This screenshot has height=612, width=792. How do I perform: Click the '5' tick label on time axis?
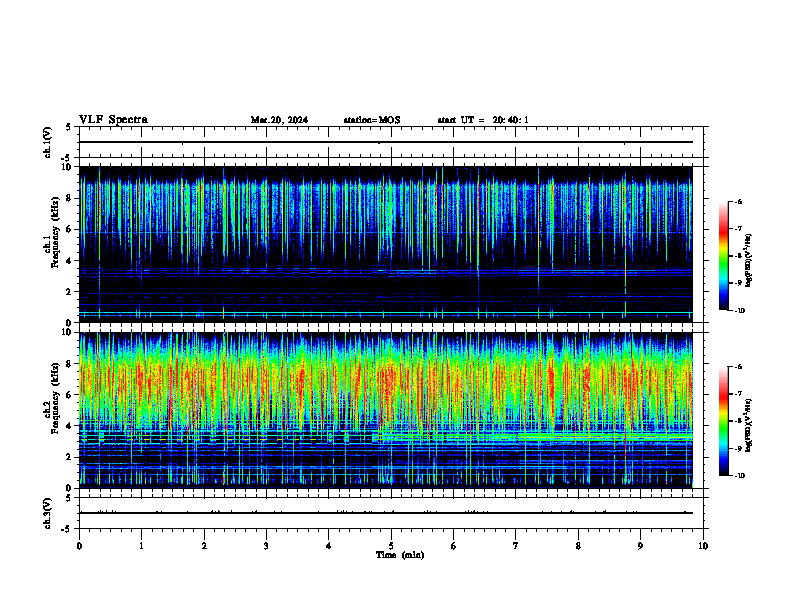click(391, 546)
